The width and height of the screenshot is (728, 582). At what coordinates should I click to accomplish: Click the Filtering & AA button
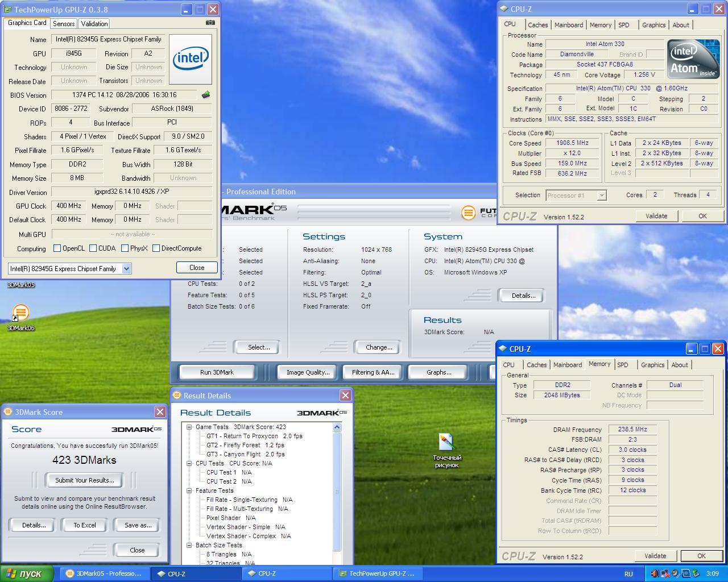373,372
